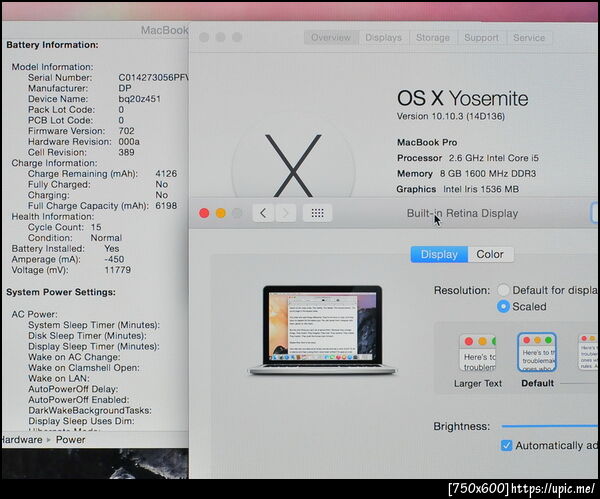Click the AutoPowerOff Enabled row
The height and width of the screenshot is (499, 600).
click(x=79, y=400)
